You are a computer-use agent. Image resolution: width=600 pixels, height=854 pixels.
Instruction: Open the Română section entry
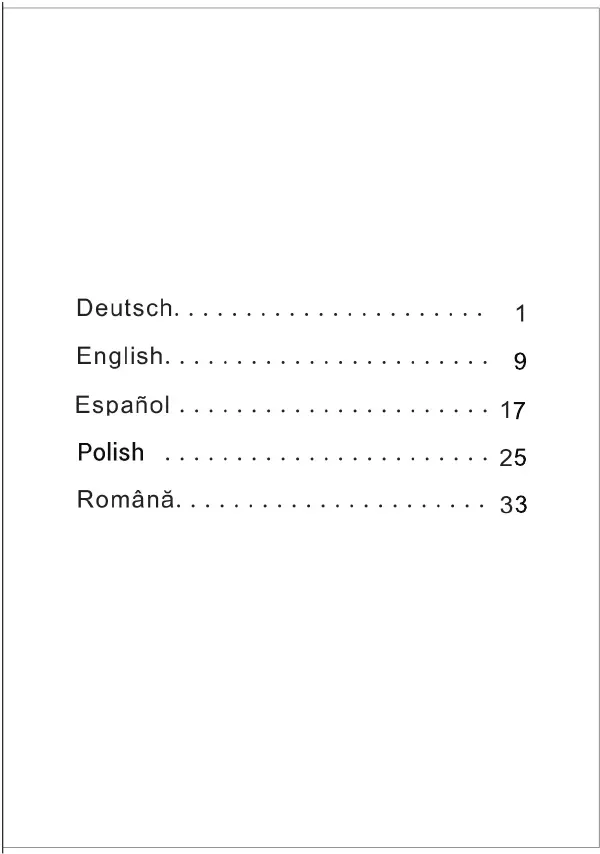[126, 499]
